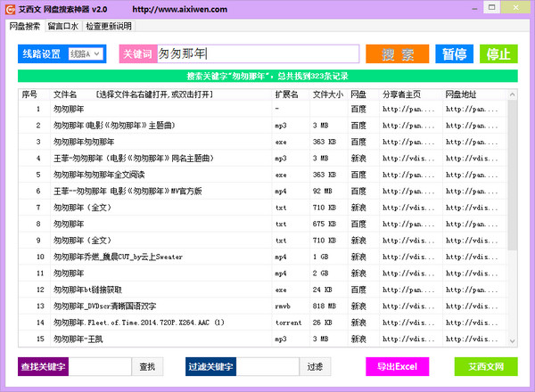Viewport: 535px width, 392px height.
Task: Open the 线路A route dropdown
Action: (x=86, y=54)
